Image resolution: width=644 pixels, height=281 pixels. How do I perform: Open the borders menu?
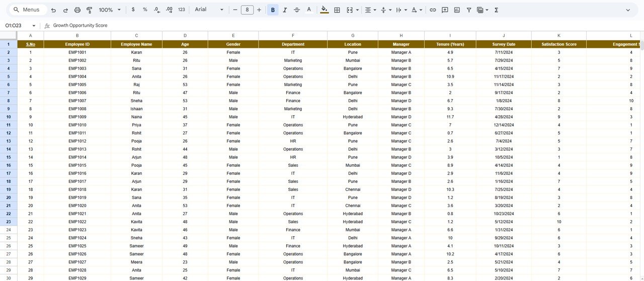coord(337,10)
